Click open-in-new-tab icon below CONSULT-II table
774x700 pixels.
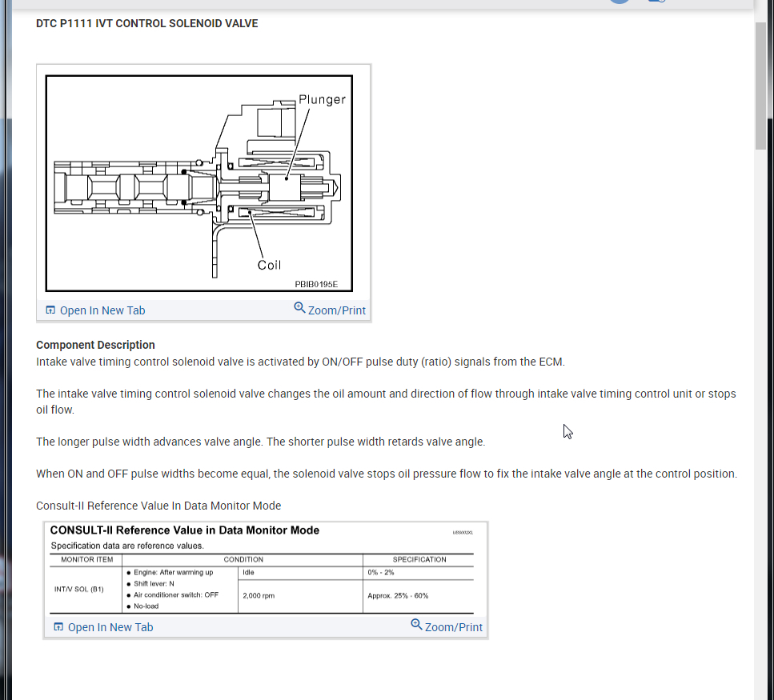[x=58, y=627]
